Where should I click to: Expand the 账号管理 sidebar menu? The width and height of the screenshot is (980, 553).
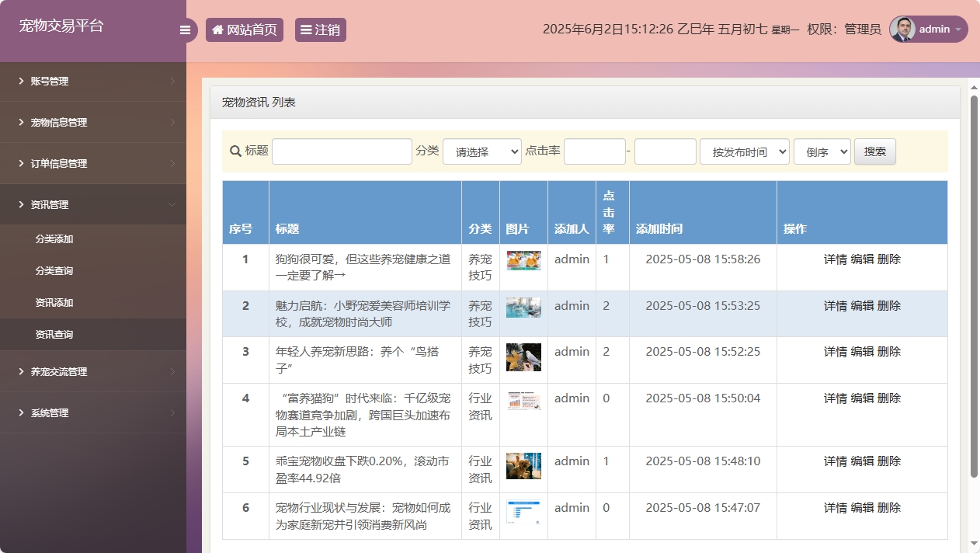[x=93, y=81]
